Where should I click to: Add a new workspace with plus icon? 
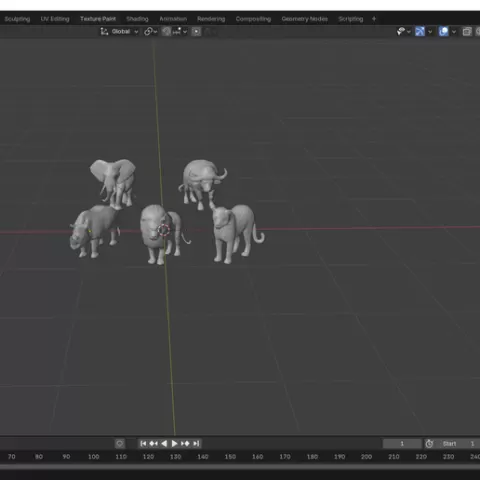(374, 19)
